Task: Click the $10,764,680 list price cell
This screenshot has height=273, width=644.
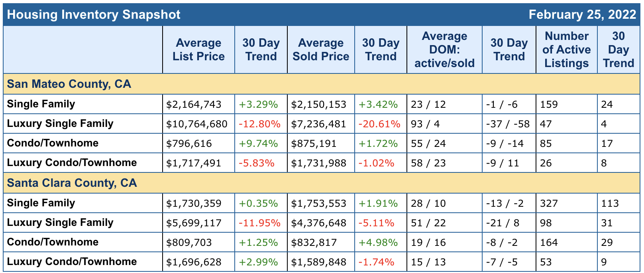Action: point(197,124)
